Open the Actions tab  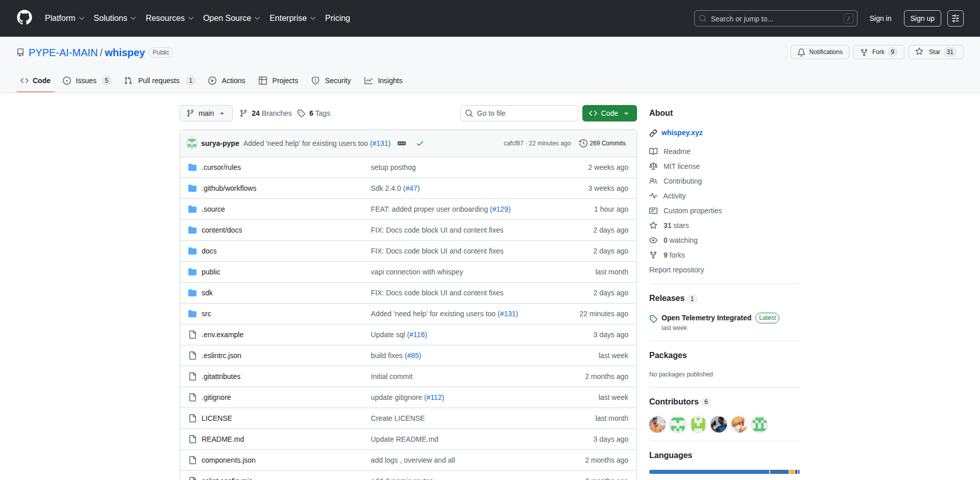click(x=227, y=81)
